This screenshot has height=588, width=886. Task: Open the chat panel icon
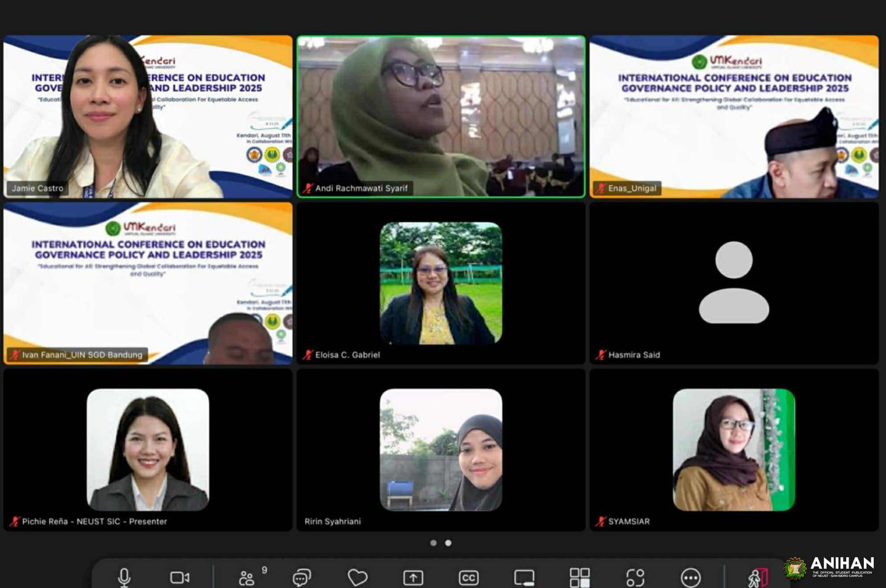[x=301, y=578]
